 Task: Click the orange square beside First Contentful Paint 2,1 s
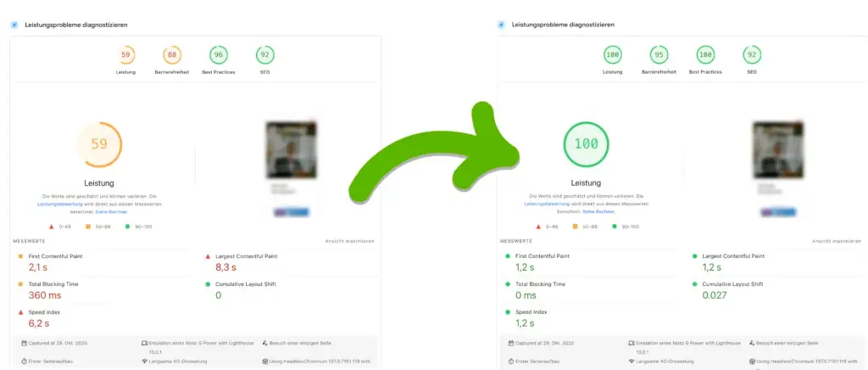20,256
